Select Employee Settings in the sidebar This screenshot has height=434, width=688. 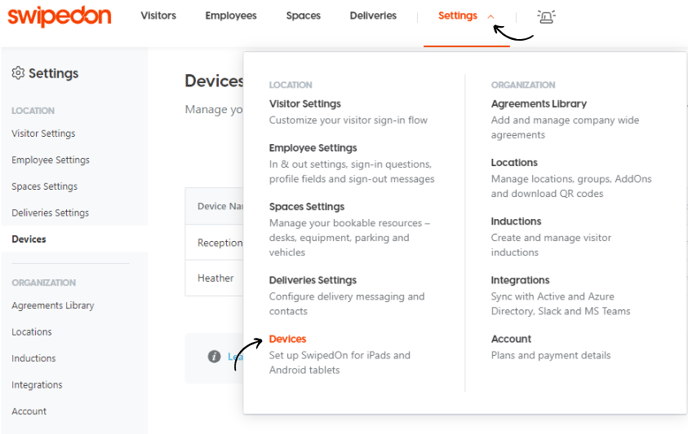coord(50,160)
